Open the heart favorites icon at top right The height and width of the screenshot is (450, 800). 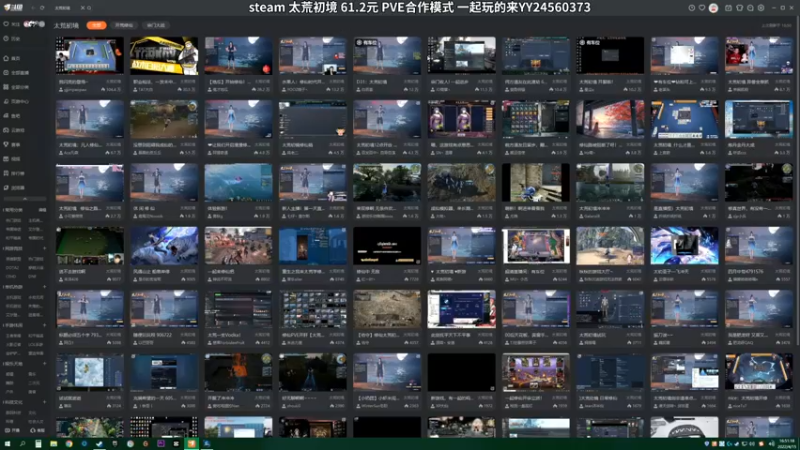[x=702, y=8]
